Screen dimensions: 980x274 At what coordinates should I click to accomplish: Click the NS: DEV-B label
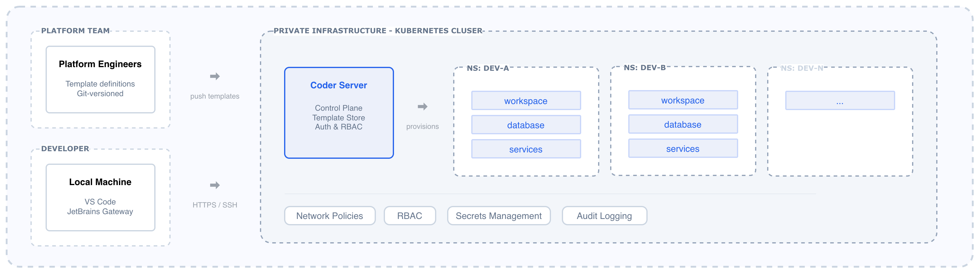tap(645, 67)
